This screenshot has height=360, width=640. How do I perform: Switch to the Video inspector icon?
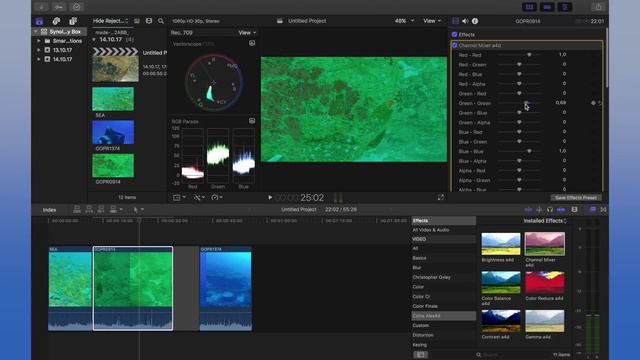coord(456,21)
